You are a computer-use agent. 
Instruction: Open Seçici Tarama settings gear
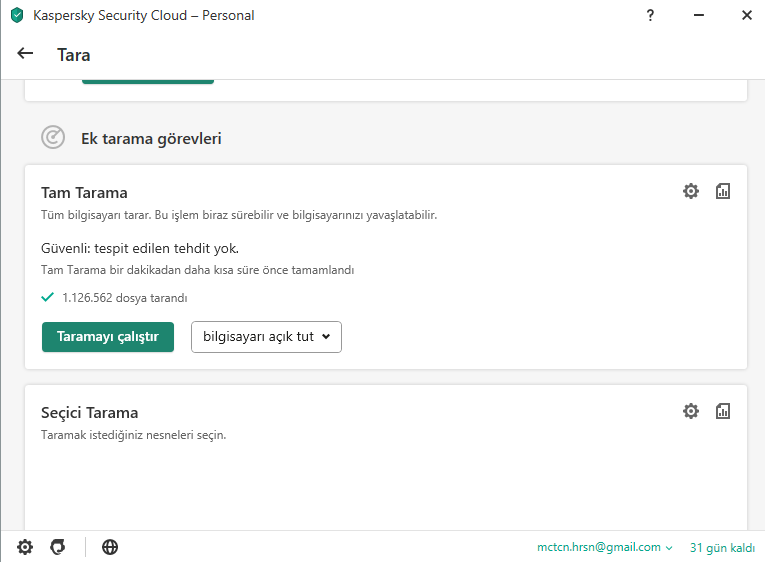coord(691,411)
